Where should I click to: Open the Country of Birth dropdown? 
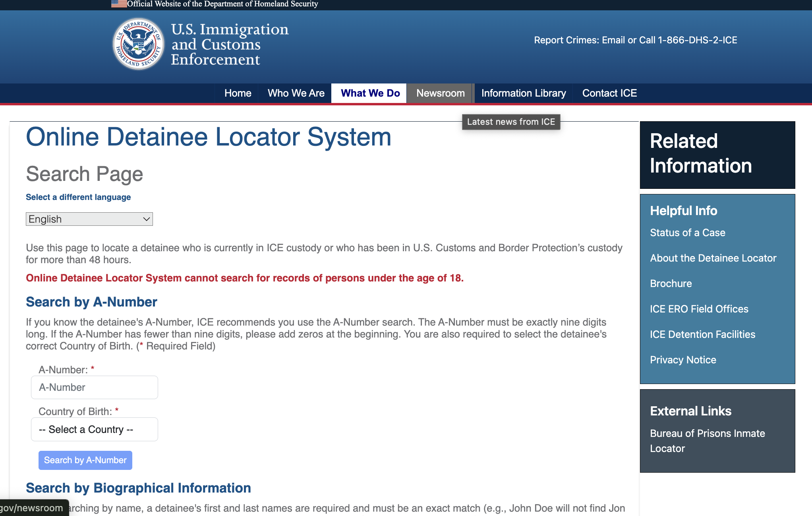point(94,429)
